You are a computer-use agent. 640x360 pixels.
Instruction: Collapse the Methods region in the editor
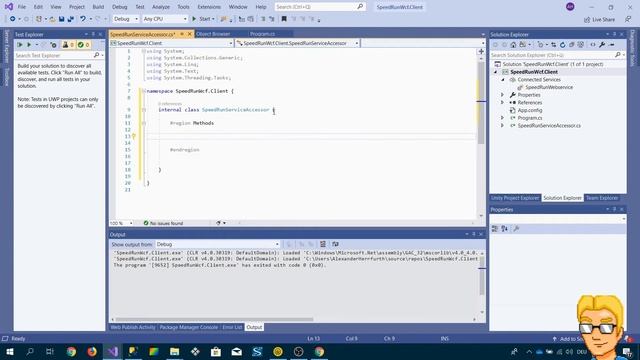[144, 123]
